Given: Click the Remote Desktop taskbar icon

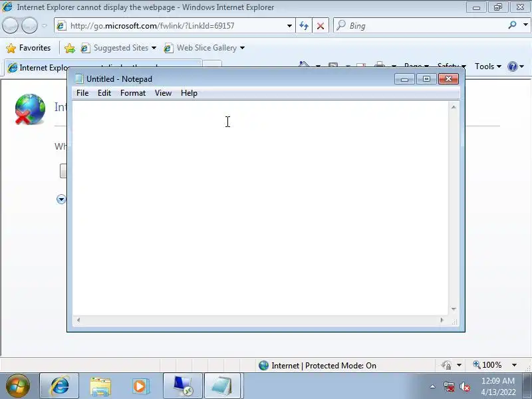Looking at the screenshot, I should point(182,386).
